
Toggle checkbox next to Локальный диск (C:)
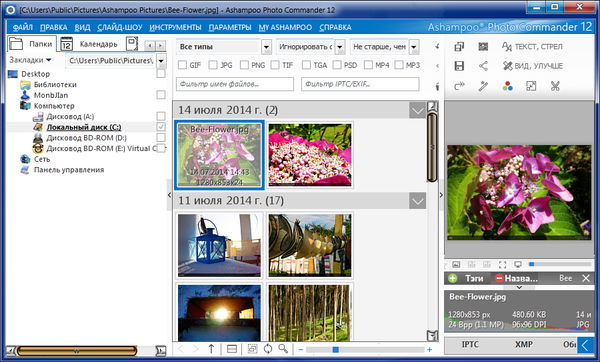coord(161,127)
